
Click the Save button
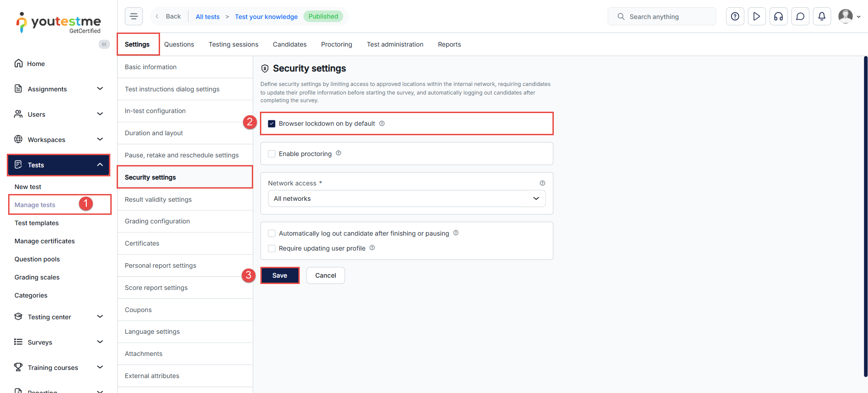pos(280,275)
